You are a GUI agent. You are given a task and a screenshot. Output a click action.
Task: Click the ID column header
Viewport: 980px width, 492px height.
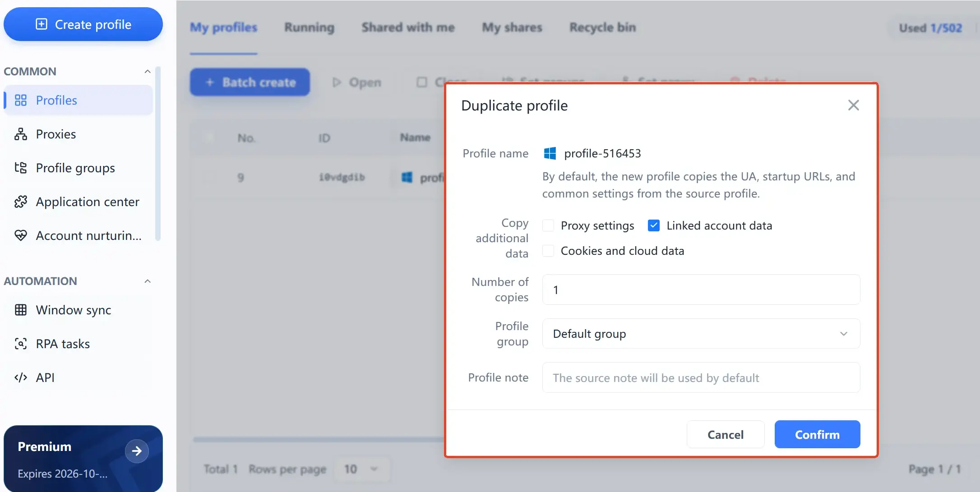(x=324, y=138)
